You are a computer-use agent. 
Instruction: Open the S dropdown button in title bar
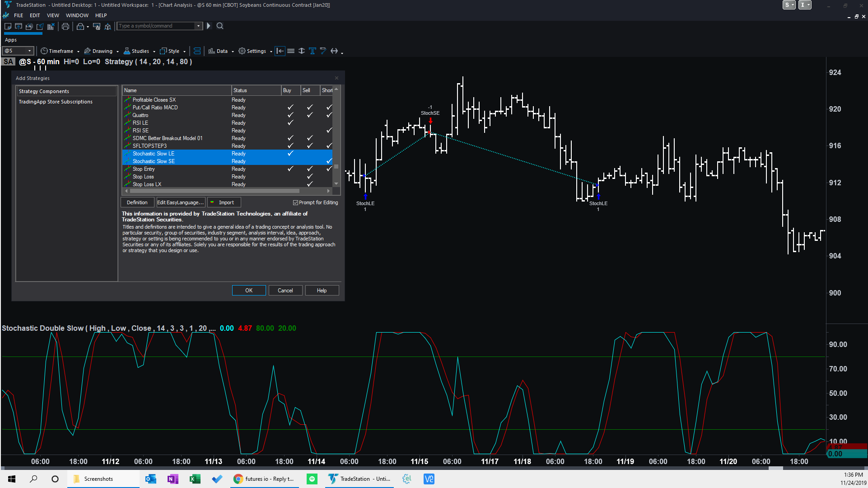(789, 5)
